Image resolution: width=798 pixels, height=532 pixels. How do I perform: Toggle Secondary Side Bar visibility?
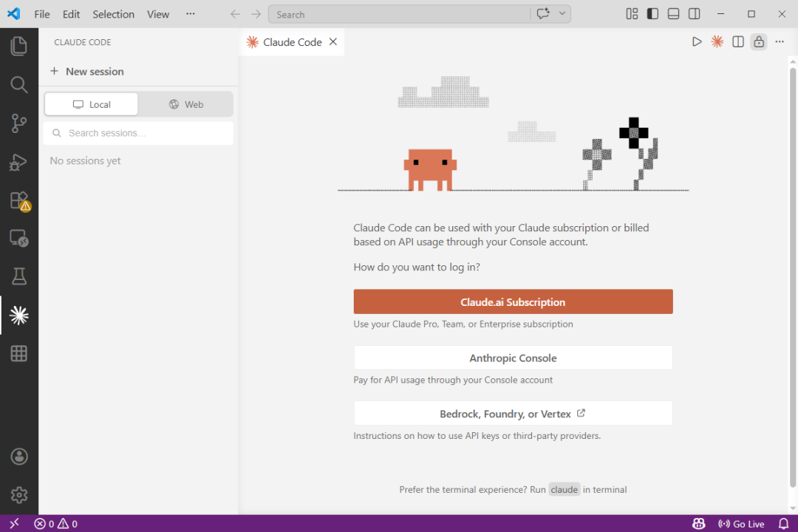pyautogui.click(x=694, y=14)
